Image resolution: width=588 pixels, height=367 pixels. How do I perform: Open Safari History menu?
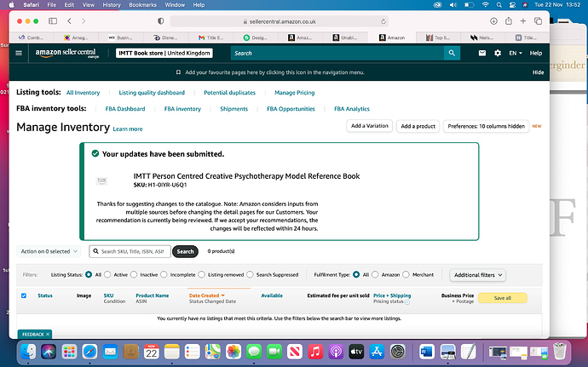pyautogui.click(x=112, y=5)
